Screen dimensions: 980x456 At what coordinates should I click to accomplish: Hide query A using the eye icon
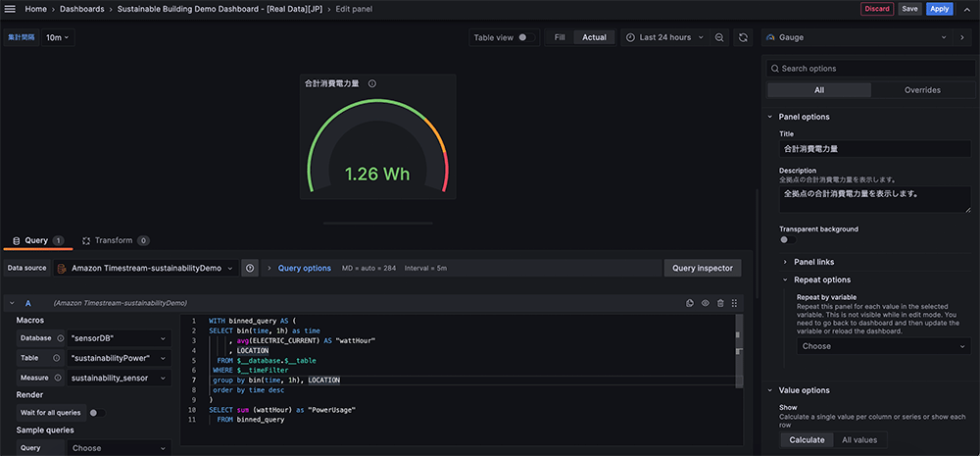pyautogui.click(x=705, y=303)
